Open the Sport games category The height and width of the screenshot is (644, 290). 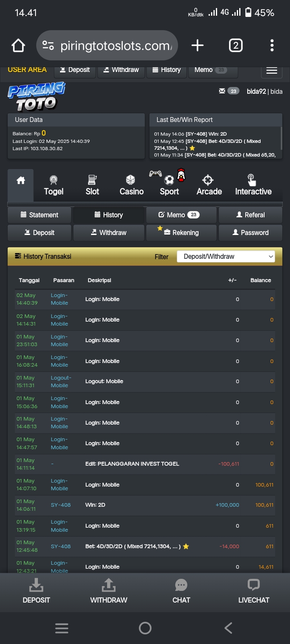pyautogui.click(x=169, y=185)
